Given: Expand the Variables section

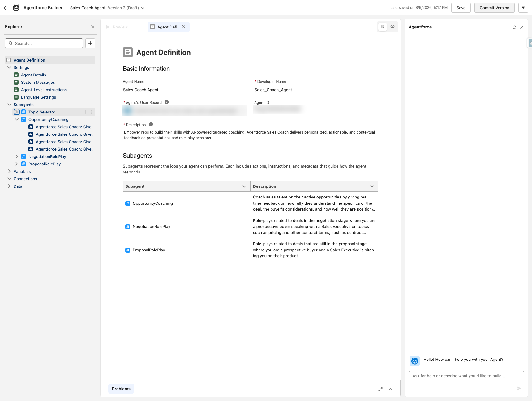Looking at the screenshot, I should coord(9,171).
